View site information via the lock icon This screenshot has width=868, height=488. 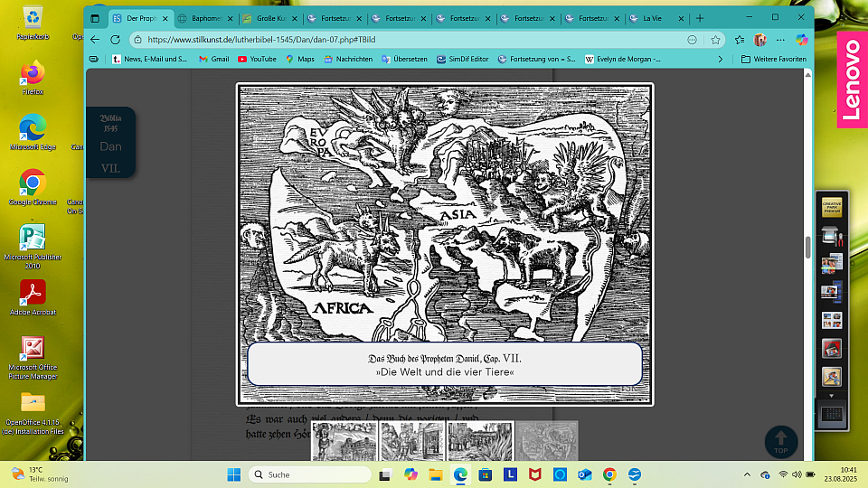pyautogui.click(x=137, y=40)
